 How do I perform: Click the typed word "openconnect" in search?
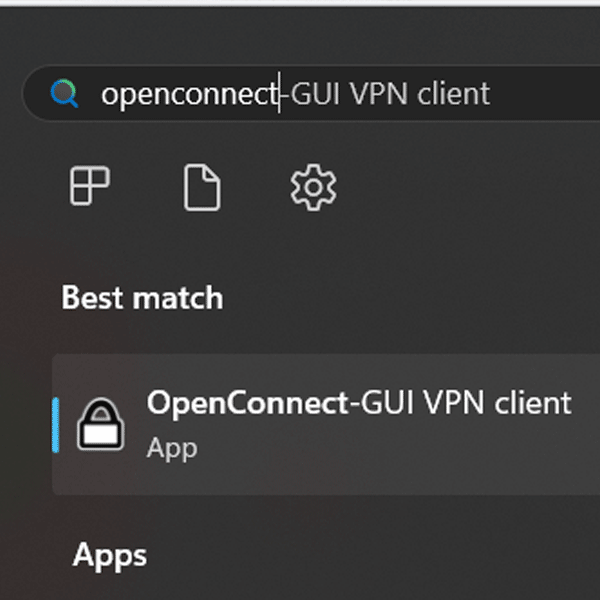188,94
